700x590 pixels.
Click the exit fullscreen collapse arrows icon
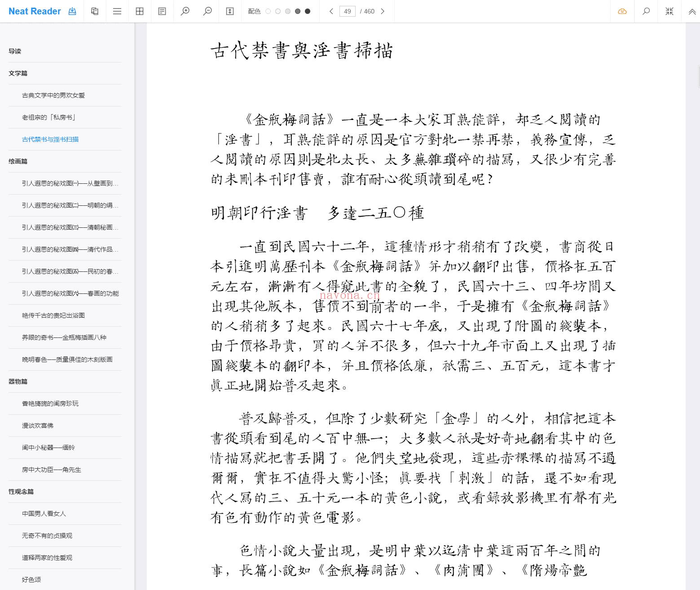click(x=669, y=11)
